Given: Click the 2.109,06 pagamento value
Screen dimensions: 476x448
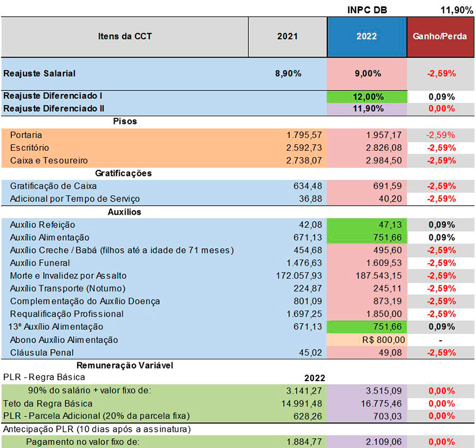Looking at the screenshot, I should tap(384, 442).
